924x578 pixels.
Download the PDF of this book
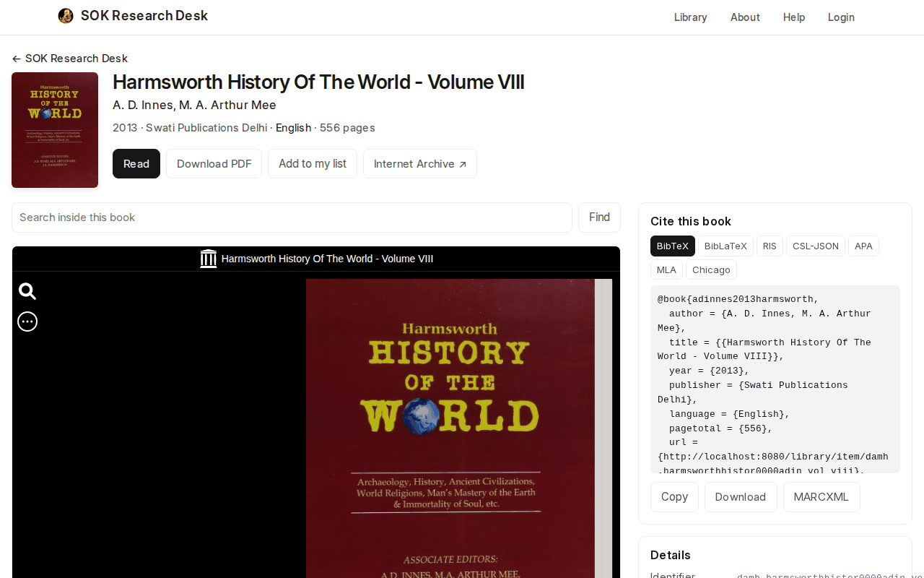(x=214, y=164)
